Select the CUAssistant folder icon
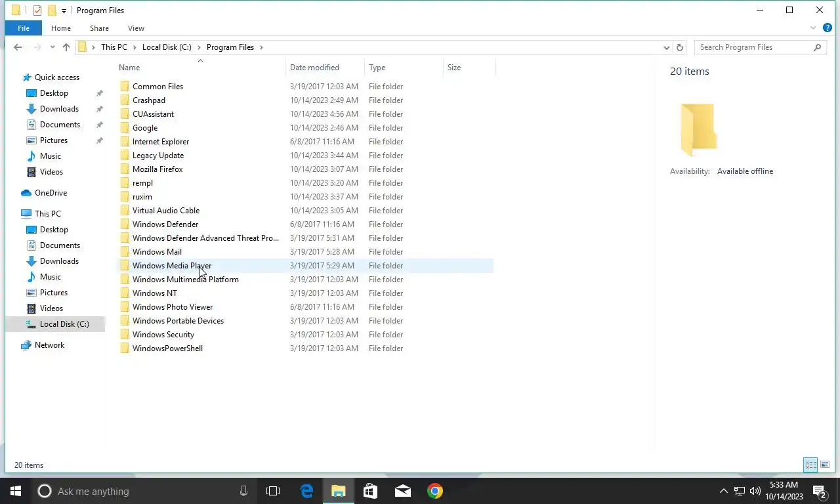 tap(125, 114)
